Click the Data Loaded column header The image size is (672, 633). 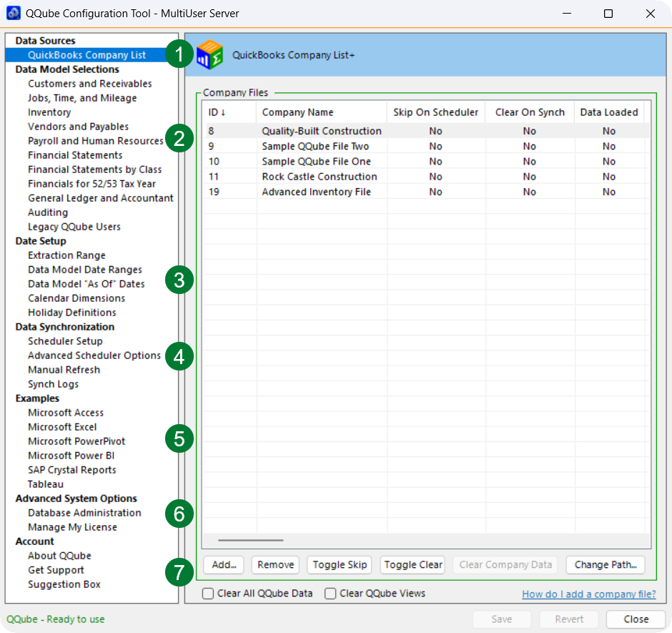(609, 112)
